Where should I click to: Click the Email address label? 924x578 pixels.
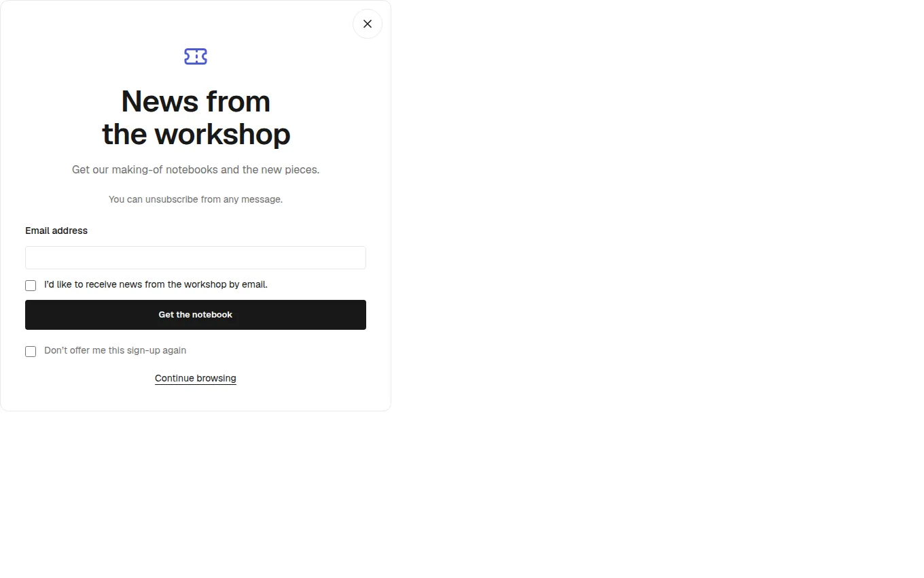pos(56,231)
